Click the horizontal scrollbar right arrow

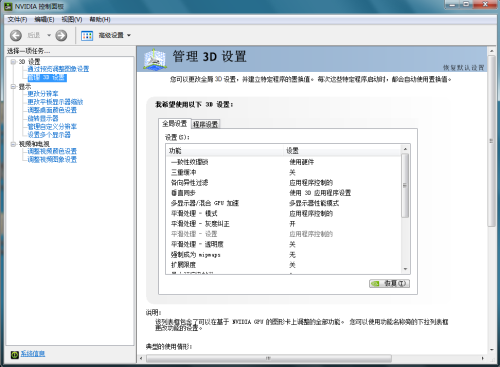pyautogui.click(x=483, y=358)
